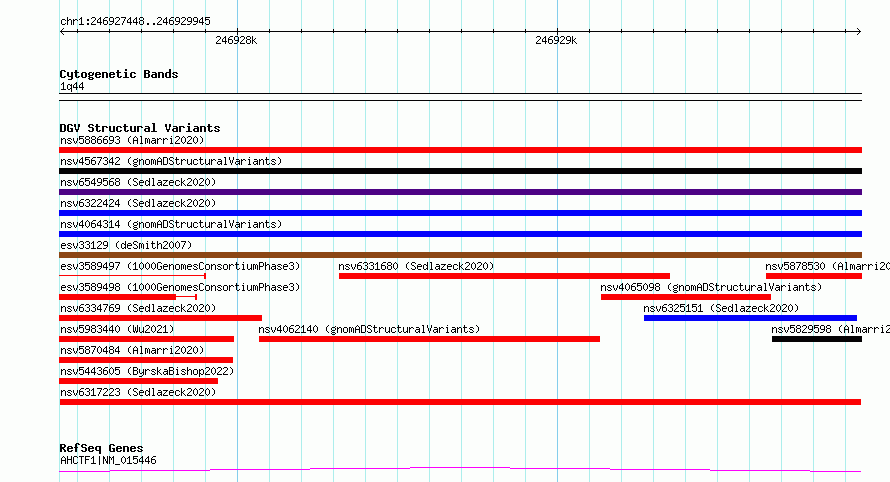
Task: Select the blue nsv6325151 variant bar
Action: 750,318
